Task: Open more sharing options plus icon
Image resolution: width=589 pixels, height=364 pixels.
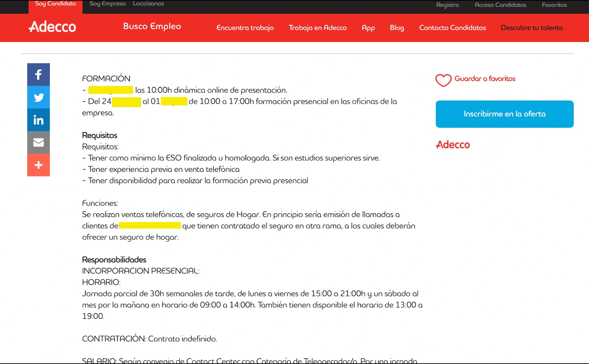Action: click(x=38, y=165)
